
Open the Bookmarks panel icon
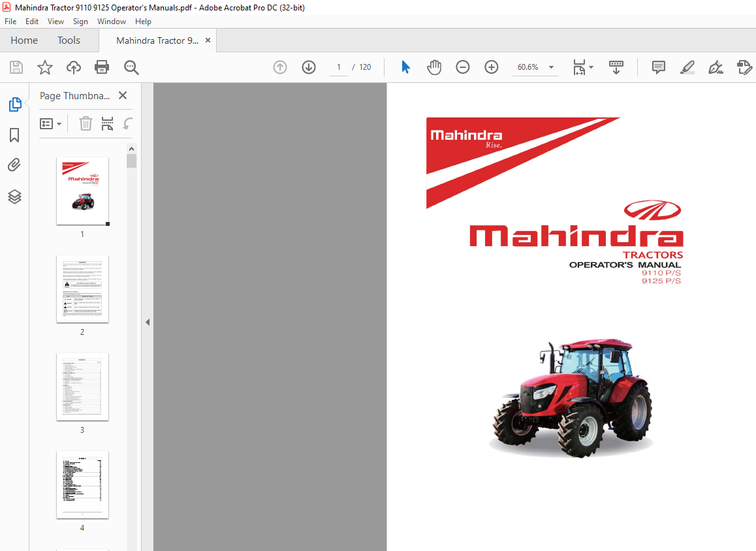click(14, 135)
